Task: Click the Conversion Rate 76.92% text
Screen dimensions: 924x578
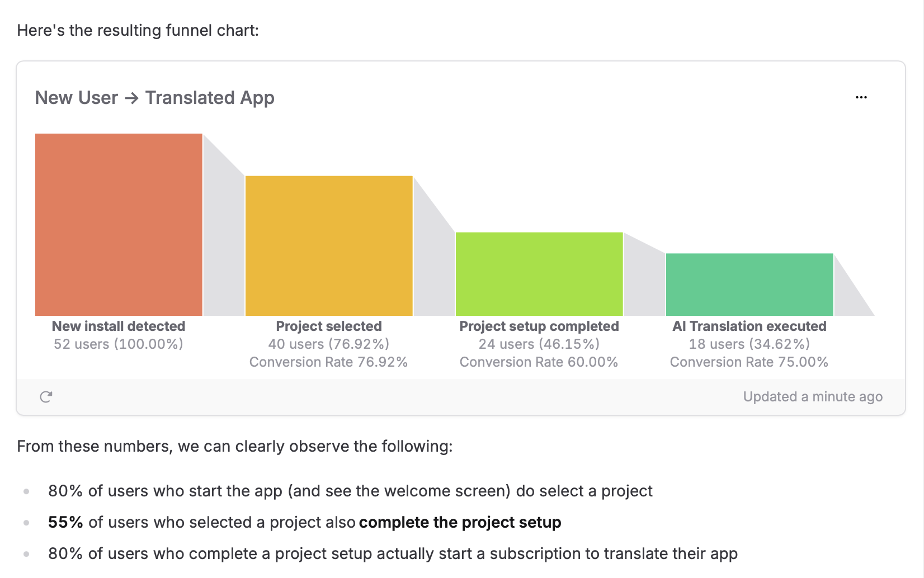Action: coord(328,362)
